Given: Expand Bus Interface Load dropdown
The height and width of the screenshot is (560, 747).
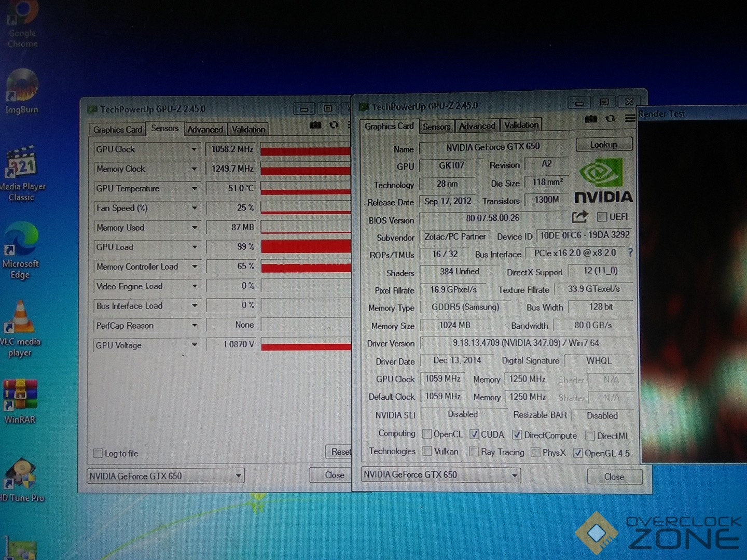Looking at the screenshot, I should point(194,306).
